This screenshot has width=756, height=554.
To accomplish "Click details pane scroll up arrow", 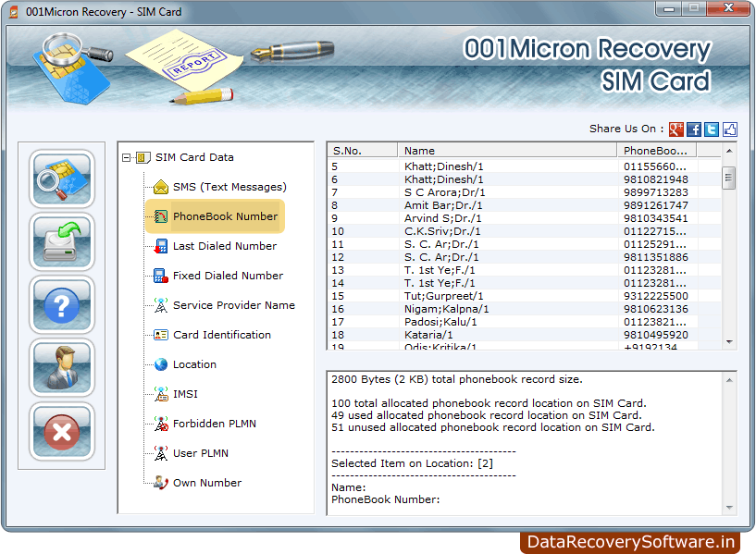I will (x=729, y=380).
